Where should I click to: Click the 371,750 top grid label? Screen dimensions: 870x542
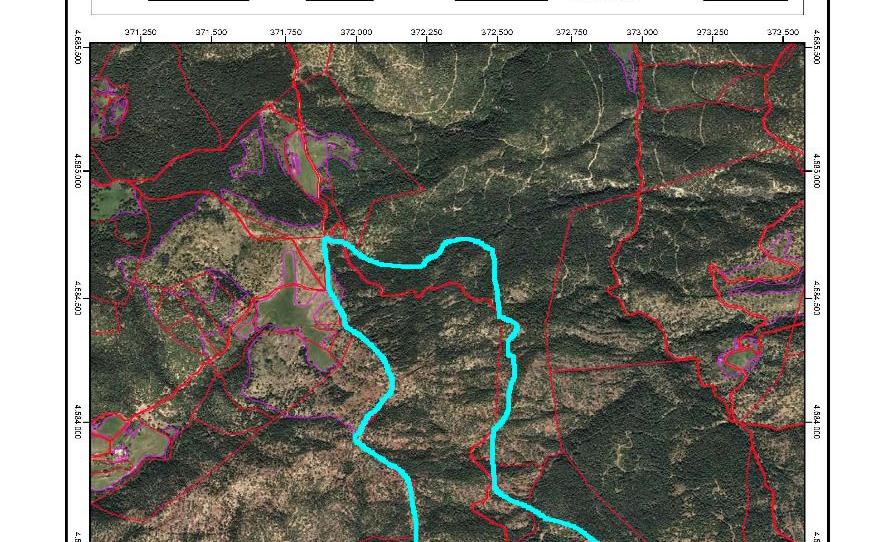pyautogui.click(x=285, y=32)
